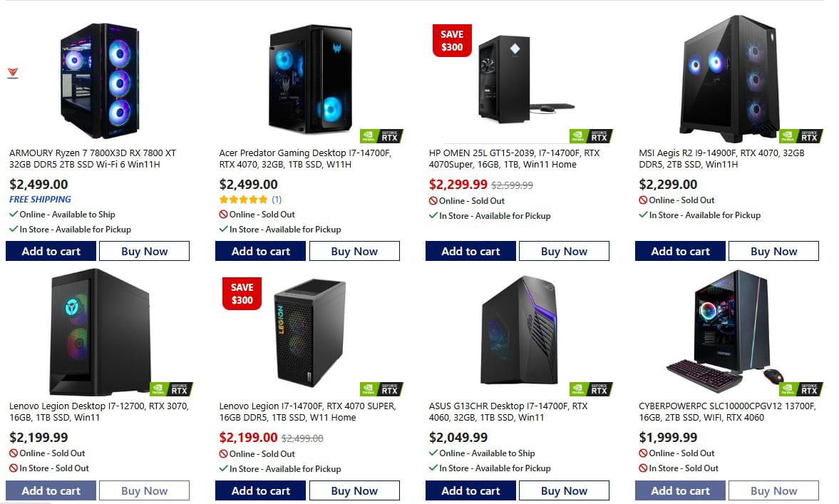This screenshot has height=504, width=839.
Task: Buy Now the Acer Predator Gaming Desktop
Action: point(354,251)
